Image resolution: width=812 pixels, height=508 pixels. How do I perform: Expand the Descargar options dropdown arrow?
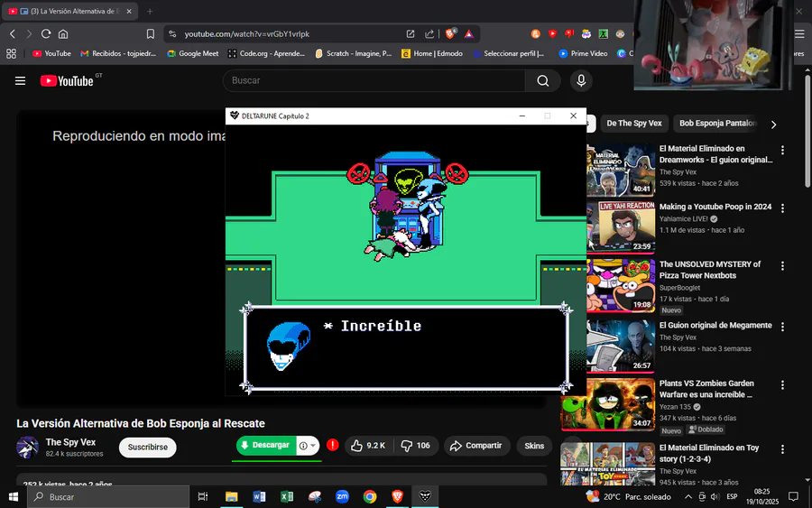click(x=313, y=446)
